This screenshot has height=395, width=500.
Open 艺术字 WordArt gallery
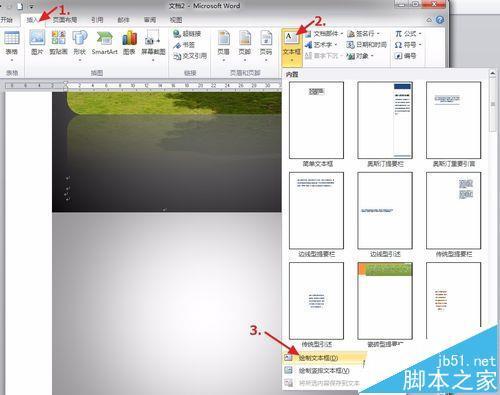click(321, 45)
